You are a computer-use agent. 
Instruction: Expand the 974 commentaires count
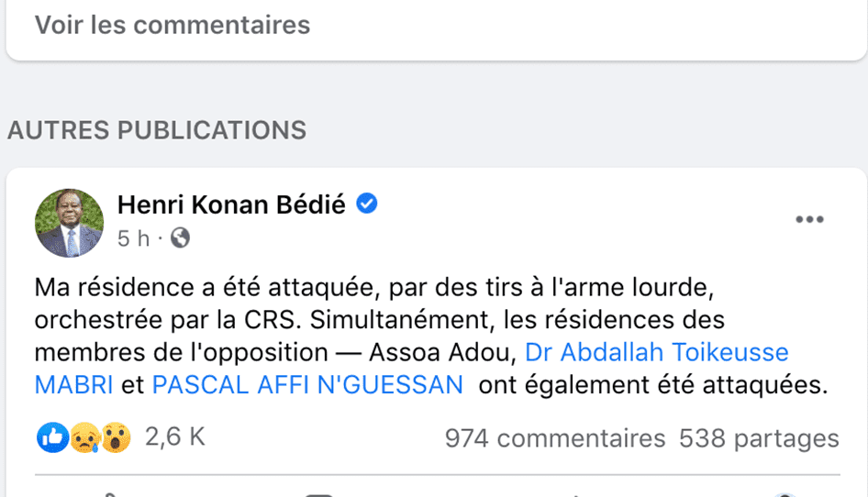[x=554, y=439]
